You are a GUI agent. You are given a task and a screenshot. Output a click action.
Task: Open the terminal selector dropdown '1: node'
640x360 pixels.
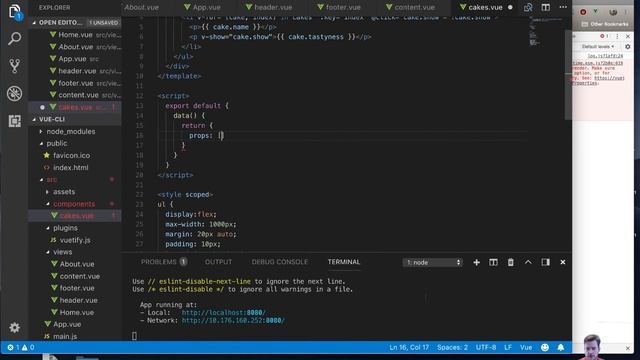(x=433, y=262)
